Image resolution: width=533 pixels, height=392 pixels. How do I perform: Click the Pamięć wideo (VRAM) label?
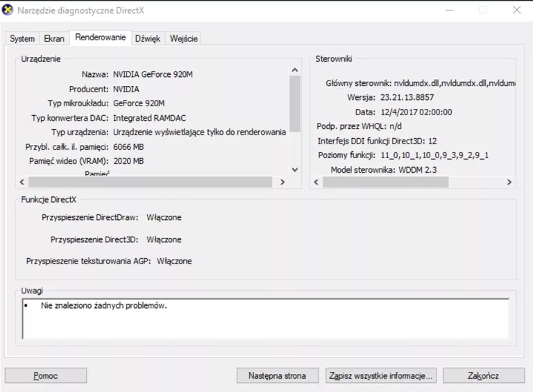point(69,161)
